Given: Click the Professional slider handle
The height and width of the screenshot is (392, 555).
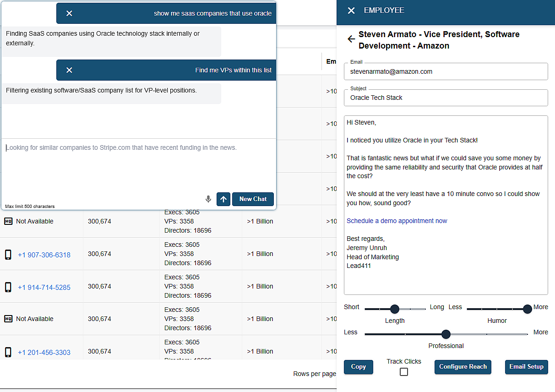Looking at the screenshot, I should coord(446,334).
